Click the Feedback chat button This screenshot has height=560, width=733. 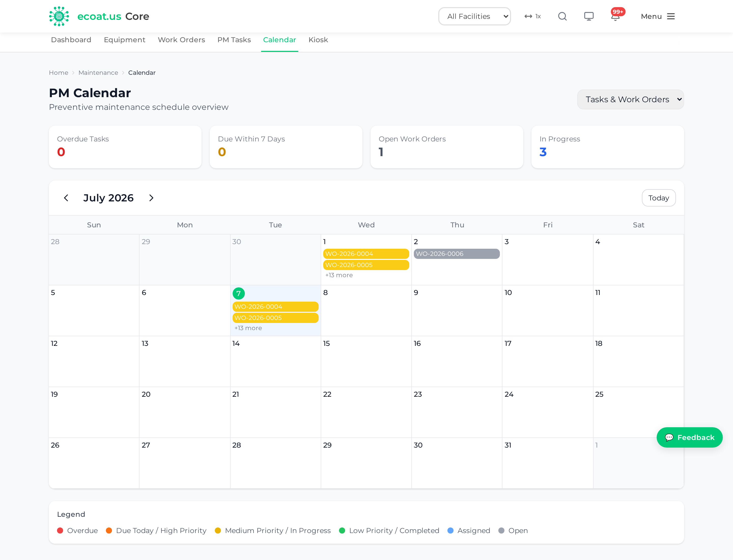[689, 437]
